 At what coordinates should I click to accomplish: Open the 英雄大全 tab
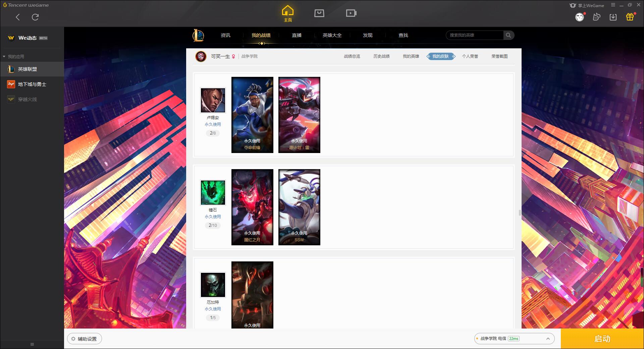tap(332, 35)
